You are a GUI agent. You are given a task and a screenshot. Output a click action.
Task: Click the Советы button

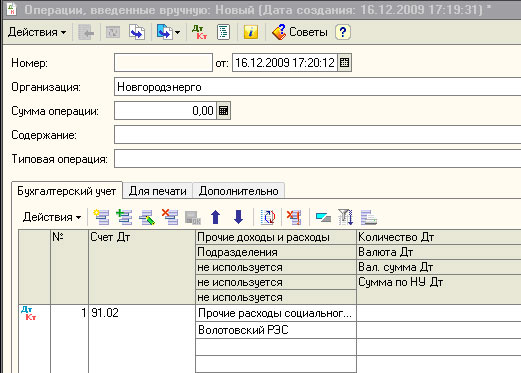coord(300,32)
